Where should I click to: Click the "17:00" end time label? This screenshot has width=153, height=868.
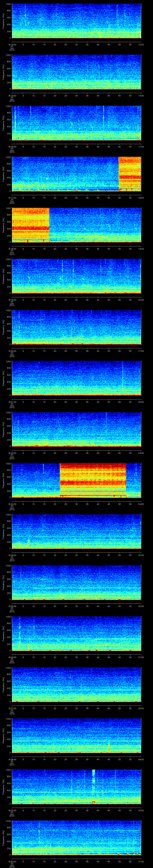pos(141,147)
